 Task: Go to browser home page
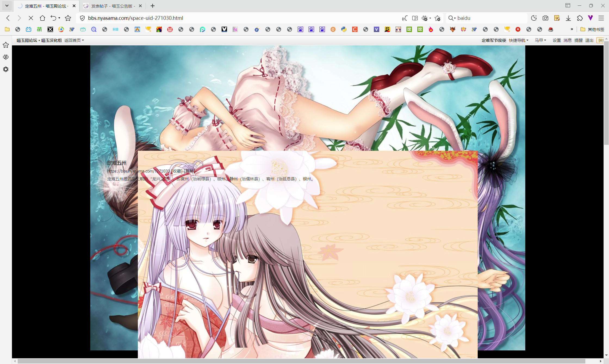click(x=42, y=18)
